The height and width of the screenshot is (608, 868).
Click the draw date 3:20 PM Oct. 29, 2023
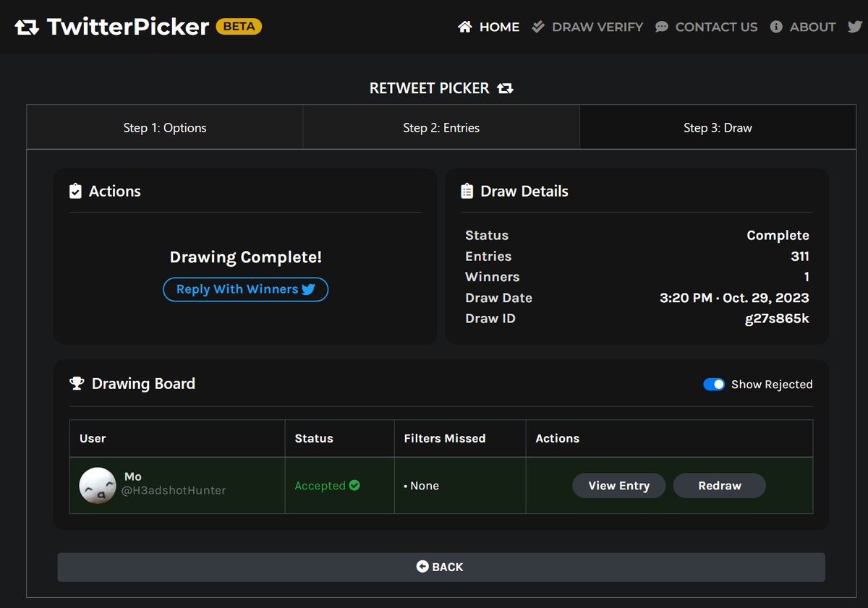[x=734, y=298]
